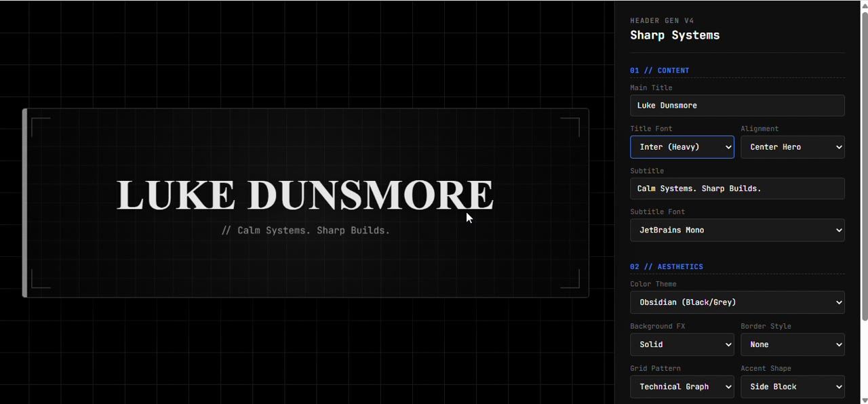Click the Sharp Systems panel heading
This screenshot has height=404, width=868.
(675, 35)
